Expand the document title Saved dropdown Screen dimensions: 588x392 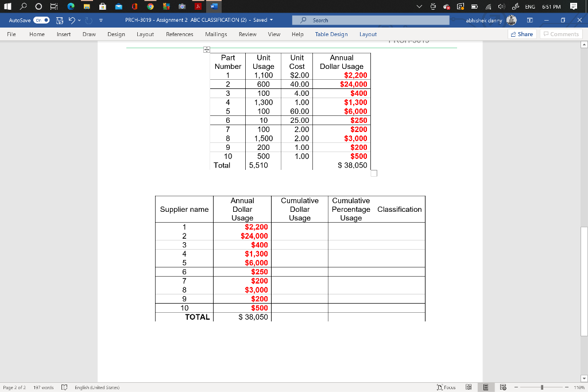pyautogui.click(x=271, y=20)
